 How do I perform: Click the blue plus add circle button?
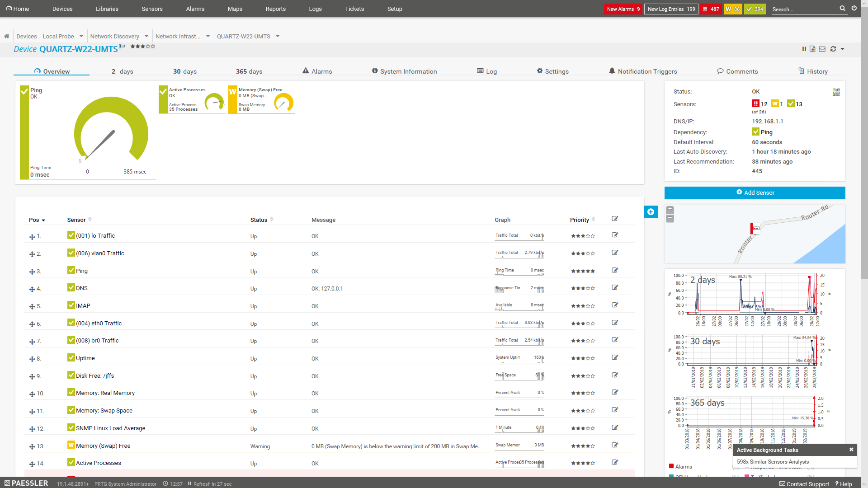click(651, 211)
